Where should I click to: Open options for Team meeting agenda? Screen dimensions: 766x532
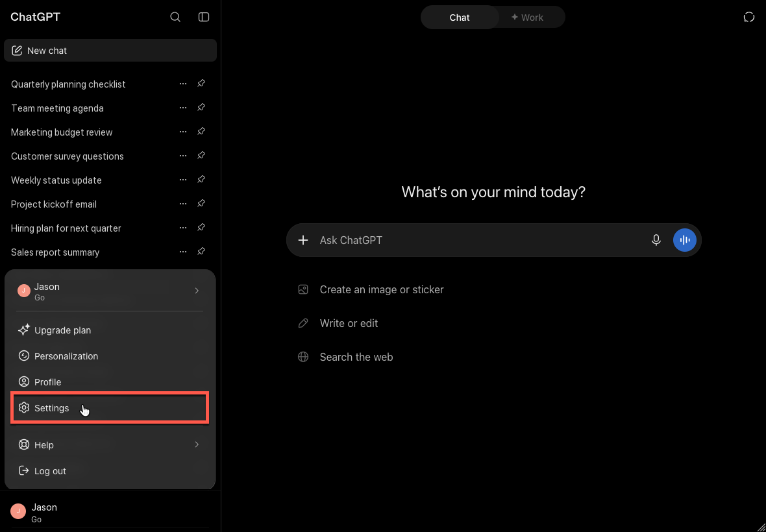coord(182,108)
